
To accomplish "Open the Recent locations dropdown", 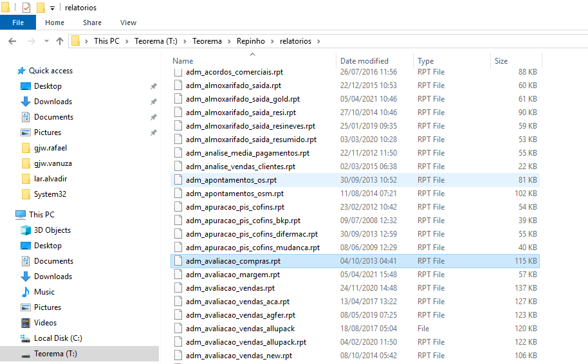I will pos(46,41).
